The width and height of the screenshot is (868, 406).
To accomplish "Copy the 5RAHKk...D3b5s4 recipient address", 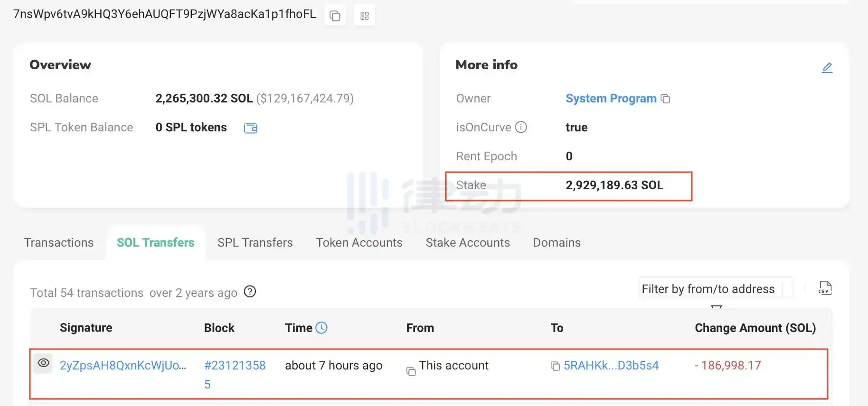I will coord(555,366).
